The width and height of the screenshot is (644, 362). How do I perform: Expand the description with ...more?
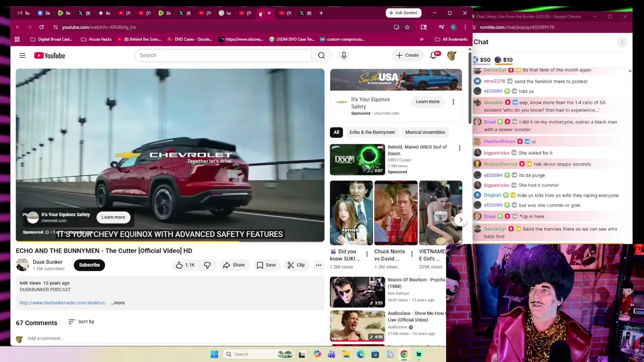tap(117, 303)
